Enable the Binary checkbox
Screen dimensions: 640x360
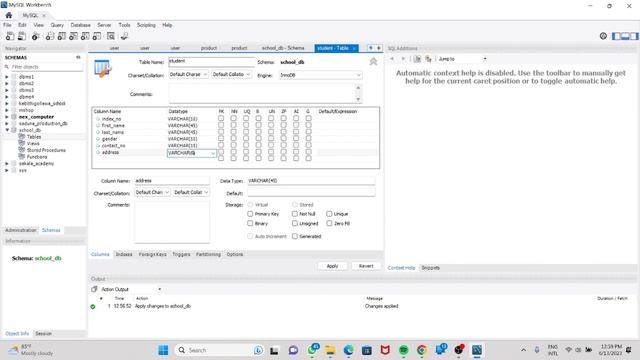250,223
